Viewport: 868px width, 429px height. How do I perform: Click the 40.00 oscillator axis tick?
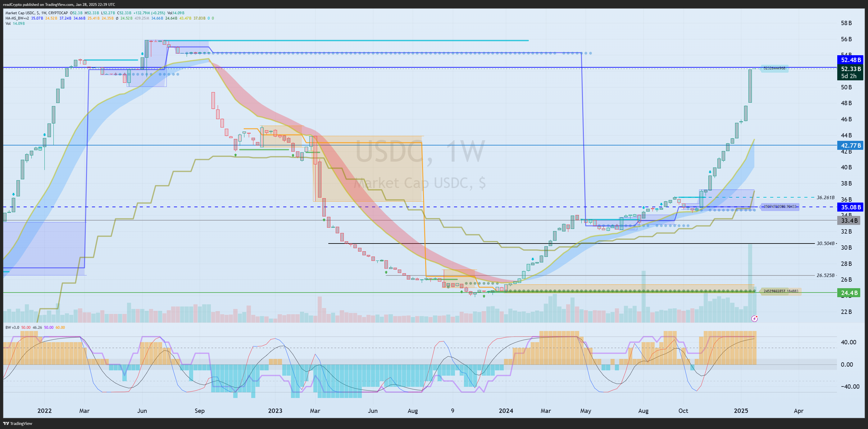click(x=848, y=342)
